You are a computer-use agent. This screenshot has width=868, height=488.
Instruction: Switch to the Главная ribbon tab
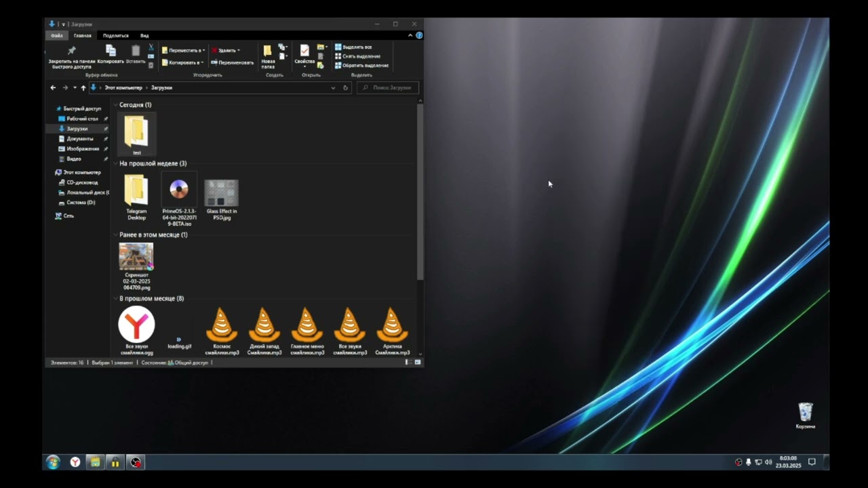(83, 35)
